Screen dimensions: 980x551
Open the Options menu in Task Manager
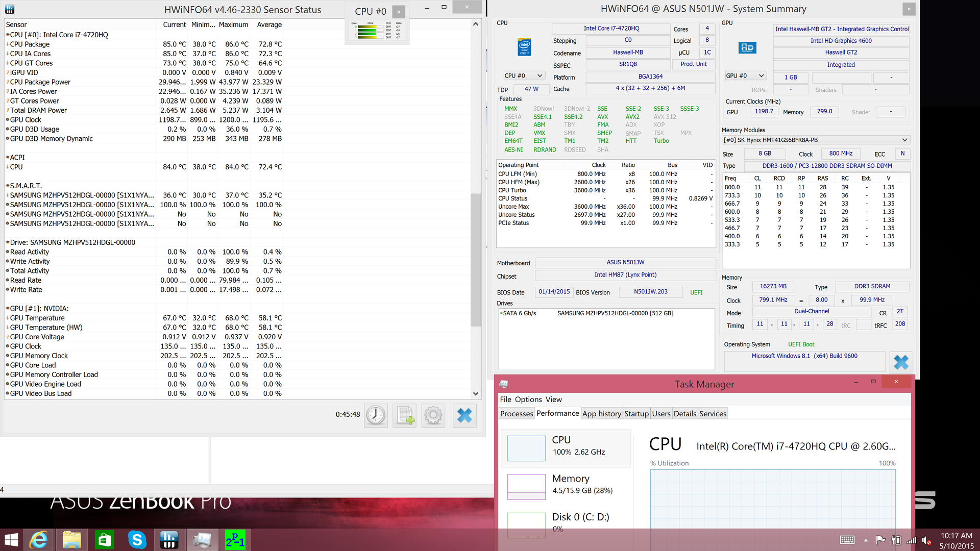coord(528,399)
